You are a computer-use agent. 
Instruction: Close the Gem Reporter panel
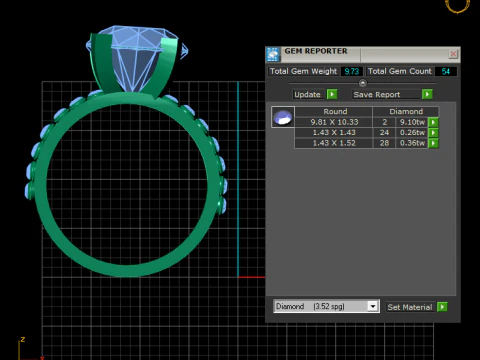(453, 54)
